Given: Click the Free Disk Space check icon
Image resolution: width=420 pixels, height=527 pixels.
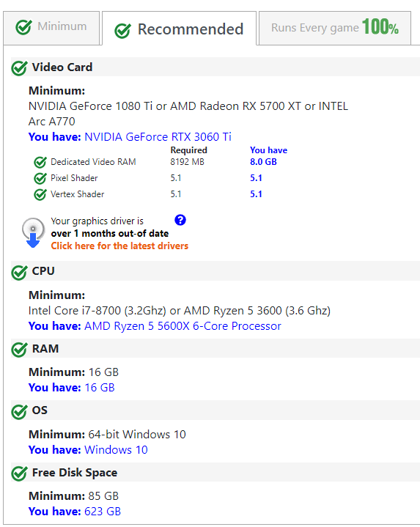Looking at the screenshot, I should pos(19,473).
